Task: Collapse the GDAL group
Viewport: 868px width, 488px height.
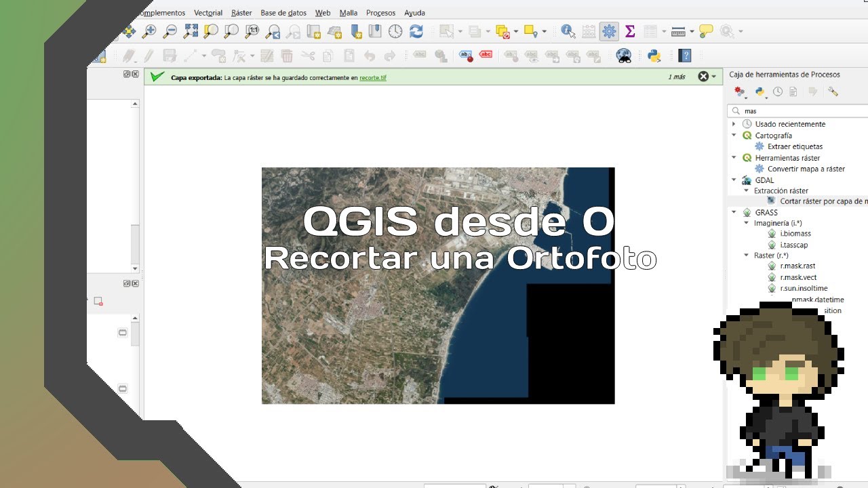Action: click(734, 180)
